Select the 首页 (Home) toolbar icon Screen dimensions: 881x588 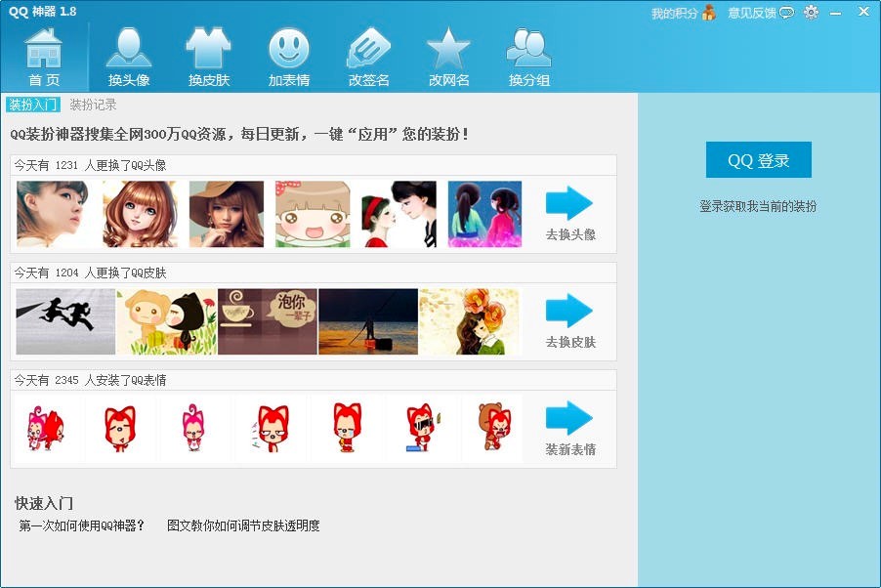pyautogui.click(x=43, y=54)
